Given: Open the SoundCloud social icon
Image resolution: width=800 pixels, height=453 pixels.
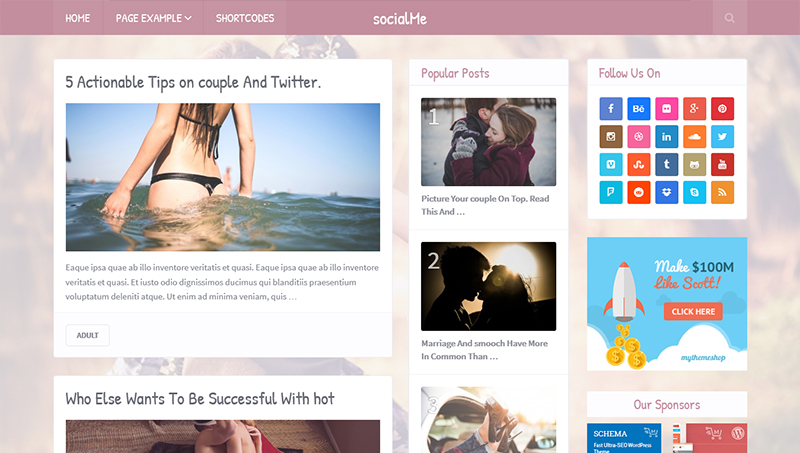Looking at the screenshot, I should point(694,137).
